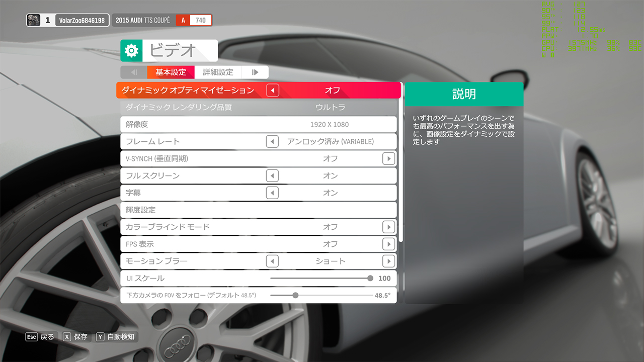Click left arrow on モーション ブラー row
The height and width of the screenshot is (362, 644).
pos(272,261)
